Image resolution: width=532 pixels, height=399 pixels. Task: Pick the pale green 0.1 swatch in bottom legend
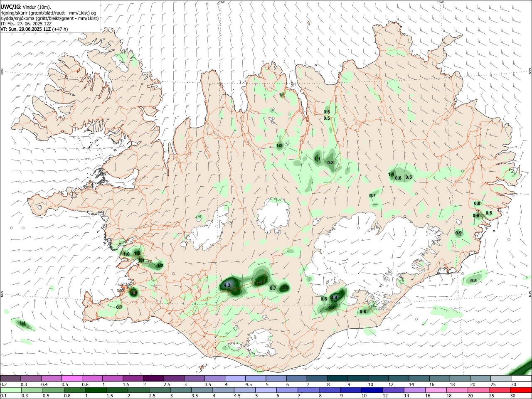11,390
